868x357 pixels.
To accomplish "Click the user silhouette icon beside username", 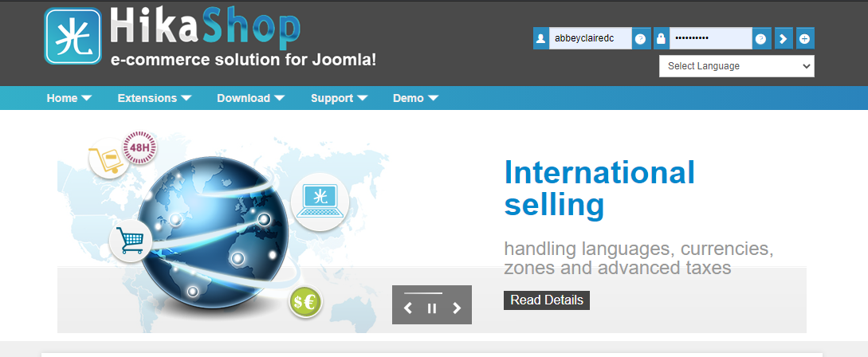I will [541, 39].
